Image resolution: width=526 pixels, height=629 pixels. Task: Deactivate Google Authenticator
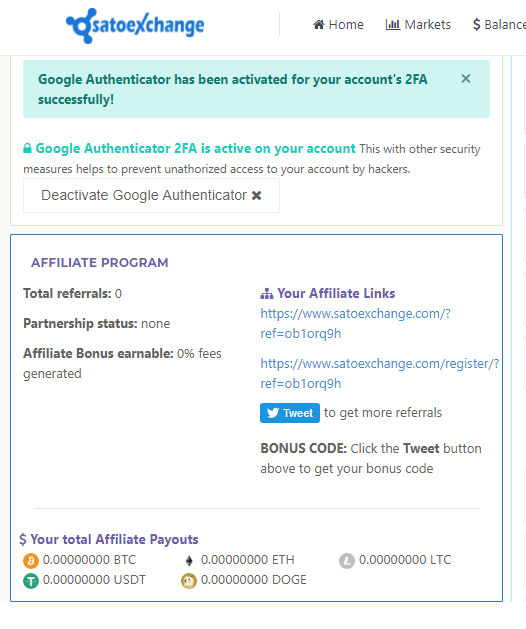(x=151, y=195)
